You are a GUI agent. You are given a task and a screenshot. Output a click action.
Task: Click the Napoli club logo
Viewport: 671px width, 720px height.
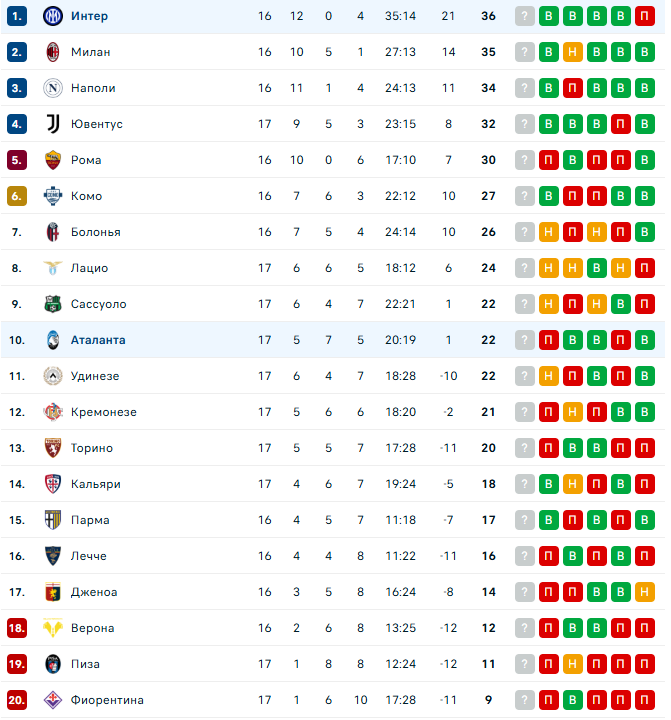pyautogui.click(x=53, y=88)
